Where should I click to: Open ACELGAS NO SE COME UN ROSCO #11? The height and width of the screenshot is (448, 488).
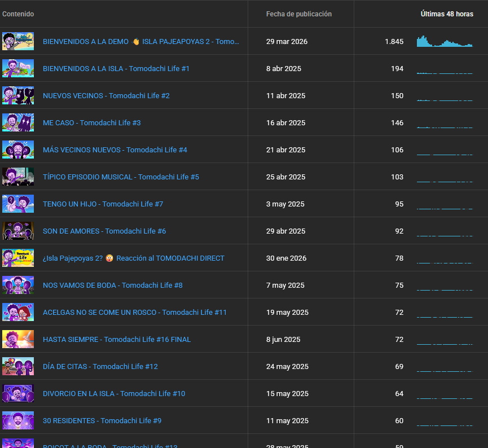click(135, 312)
